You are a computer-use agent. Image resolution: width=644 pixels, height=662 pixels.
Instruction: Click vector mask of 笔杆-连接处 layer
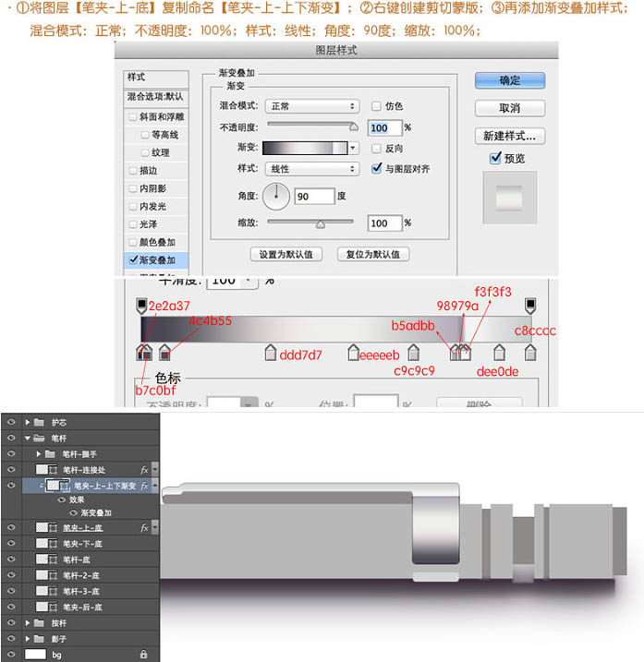click(54, 469)
